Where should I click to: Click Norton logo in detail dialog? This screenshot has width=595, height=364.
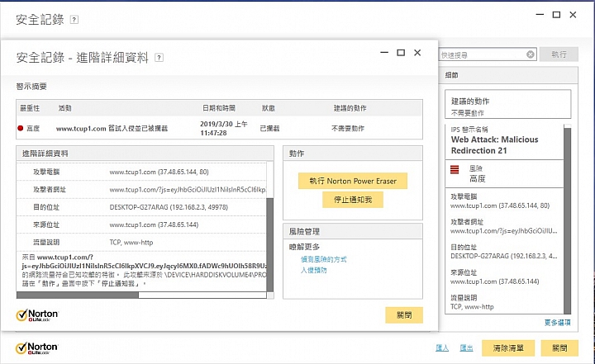37,315
